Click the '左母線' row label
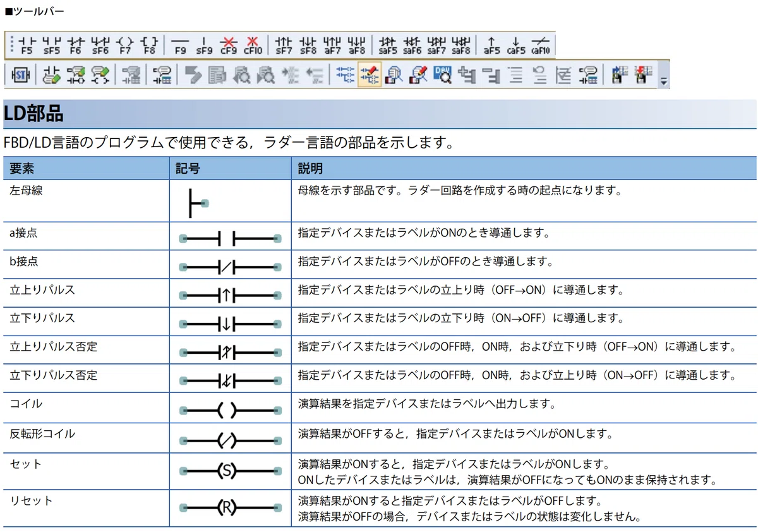Viewport: 758px width, 532px height. (x=26, y=190)
